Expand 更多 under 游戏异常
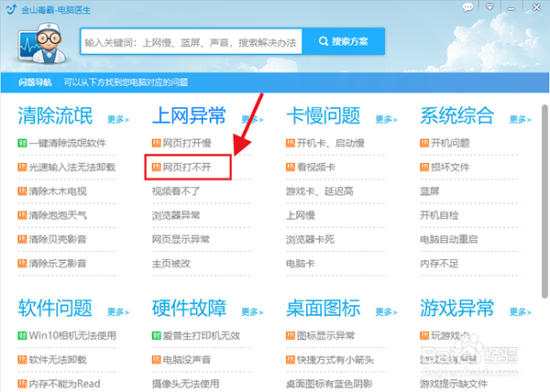The height and width of the screenshot is (392, 550). coord(520,311)
